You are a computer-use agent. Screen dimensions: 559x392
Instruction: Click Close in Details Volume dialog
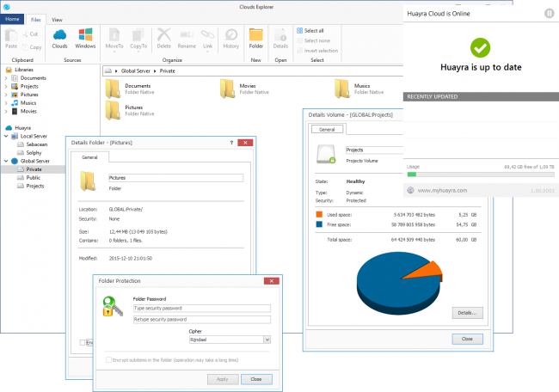point(467,339)
